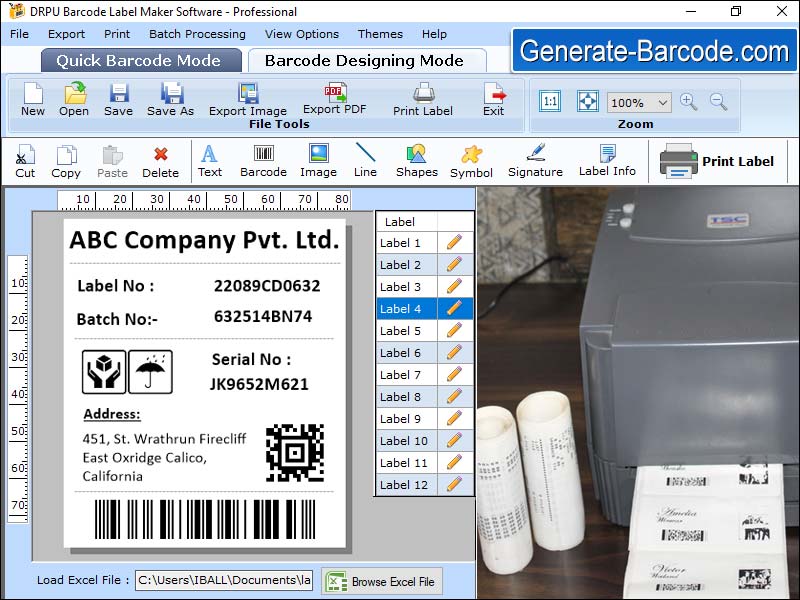The width and height of the screenshot is (800, 600).
Task: Set zoom to 1:1 actual size
Action: (550, 101)
